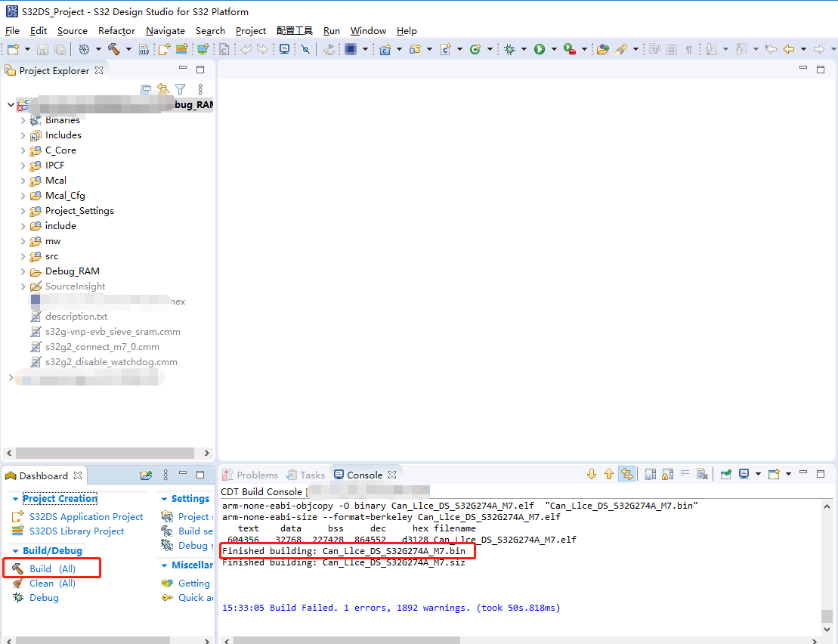Expand the Mcal_Cfg folder
This screenshot has width=838, height=644.
click(23, 196)
